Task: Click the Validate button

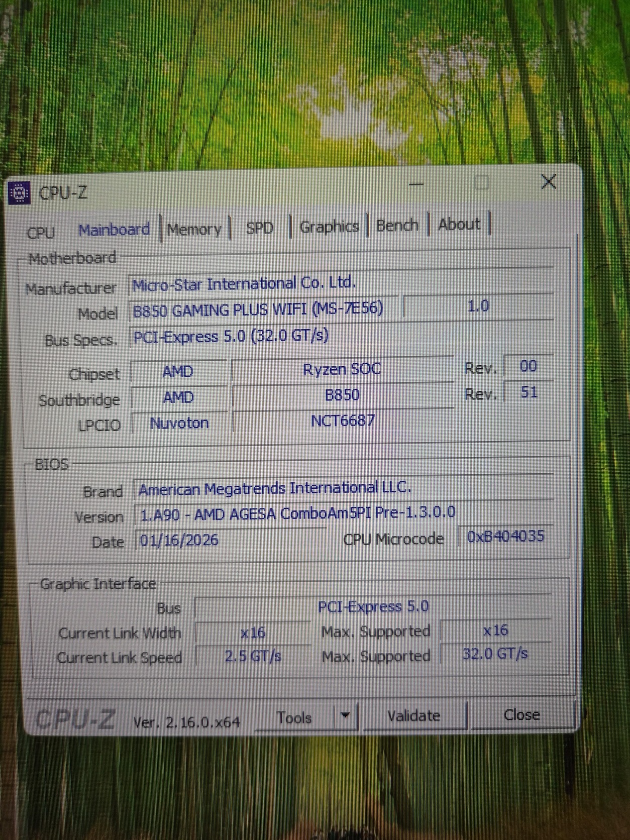Action: click(x=413, y=715)
